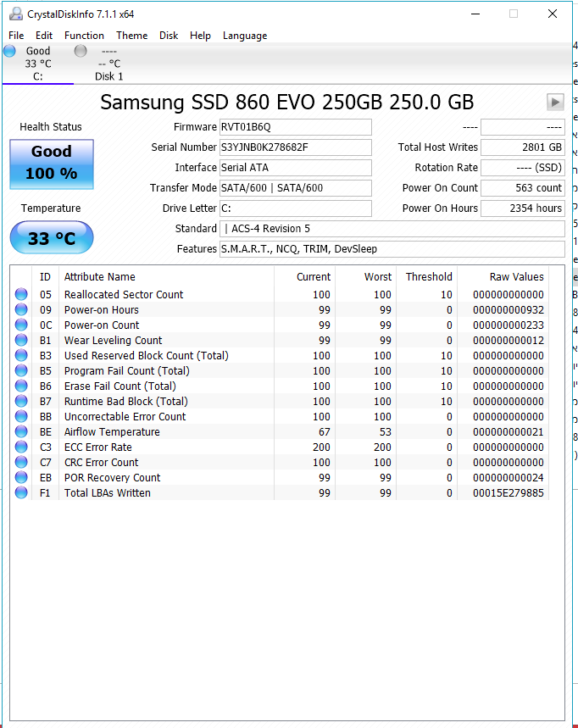Click the Maximize window button

(514, 14)
